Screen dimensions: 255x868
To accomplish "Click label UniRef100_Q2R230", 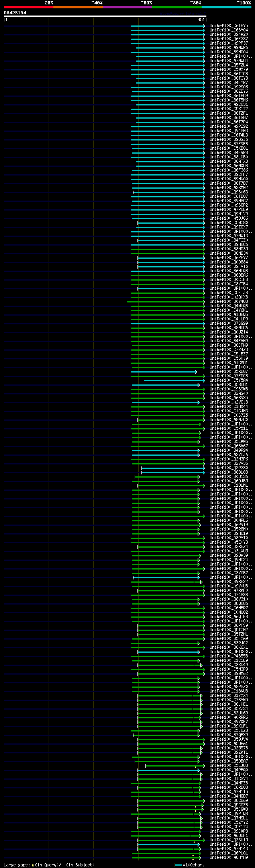I will (229, 468).
